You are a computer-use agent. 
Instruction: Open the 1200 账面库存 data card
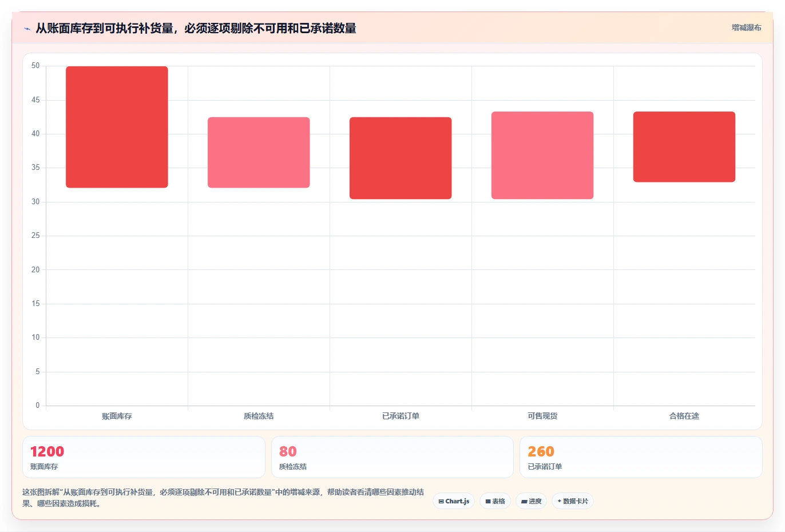144,457
